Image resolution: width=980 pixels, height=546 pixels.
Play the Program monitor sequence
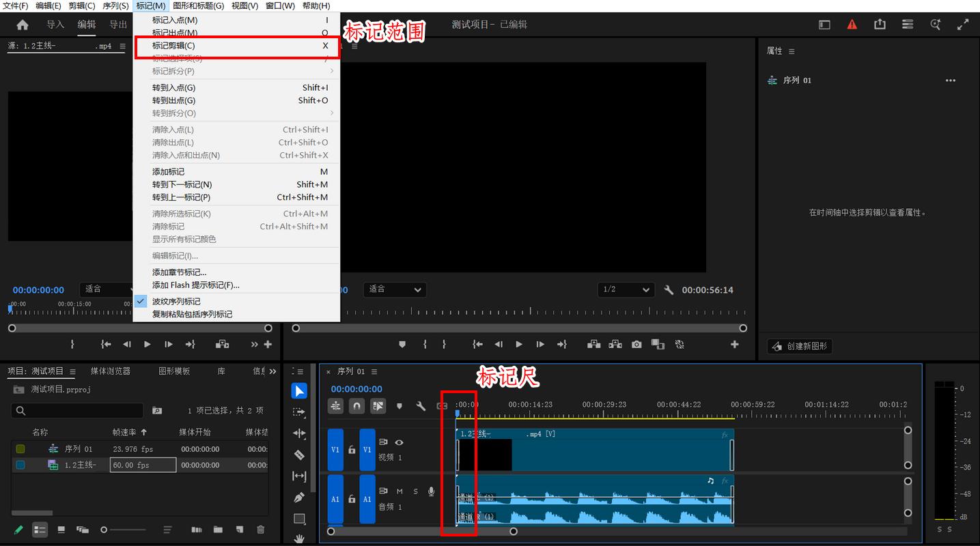(x=519, y=345)
